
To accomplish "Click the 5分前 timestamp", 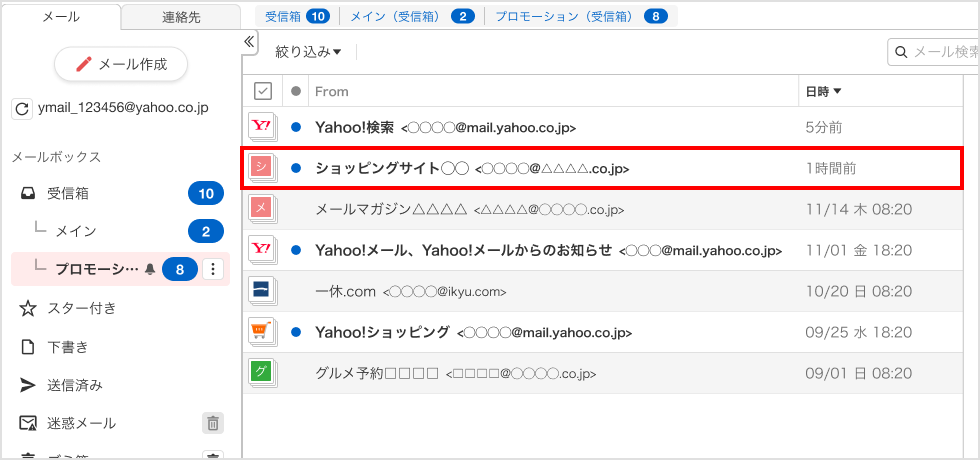I will [x=824, y=128].
